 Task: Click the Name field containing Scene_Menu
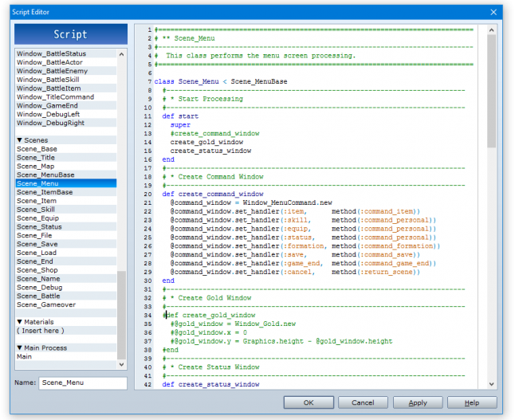click(82, 383)
